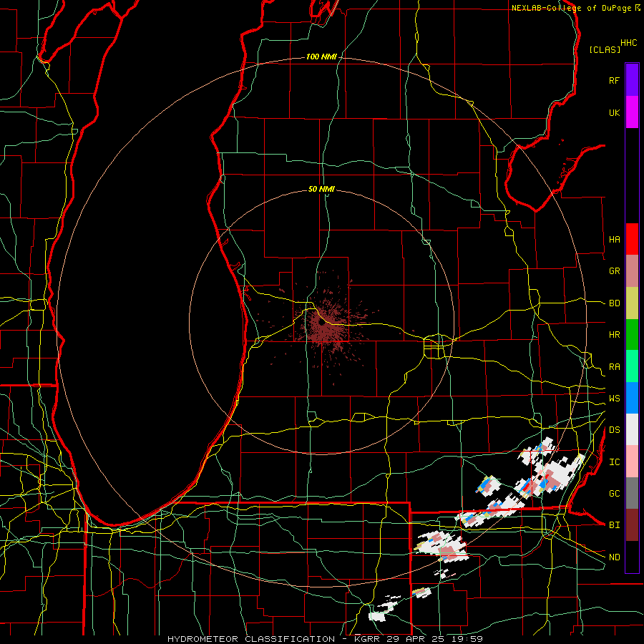Image resolution: width=644 pixels, height=644 pixels.
Task: Click the KGRR radar site center dot
Action: [321, 323]
